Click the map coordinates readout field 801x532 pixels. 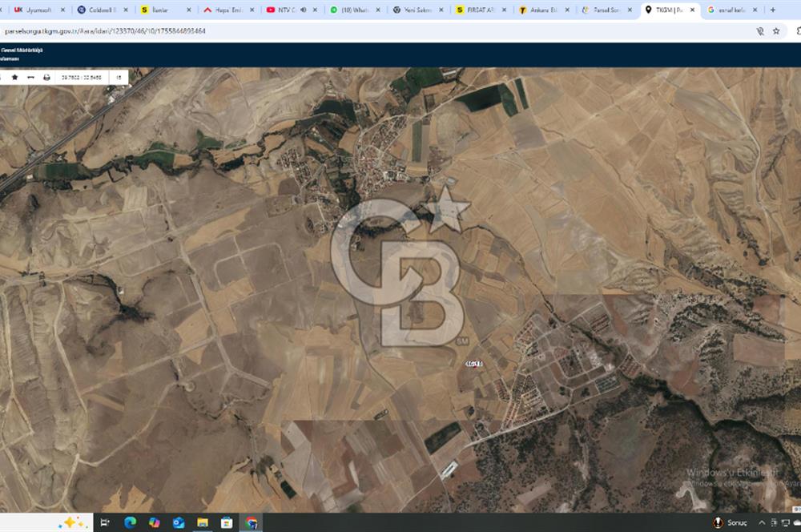81,77
